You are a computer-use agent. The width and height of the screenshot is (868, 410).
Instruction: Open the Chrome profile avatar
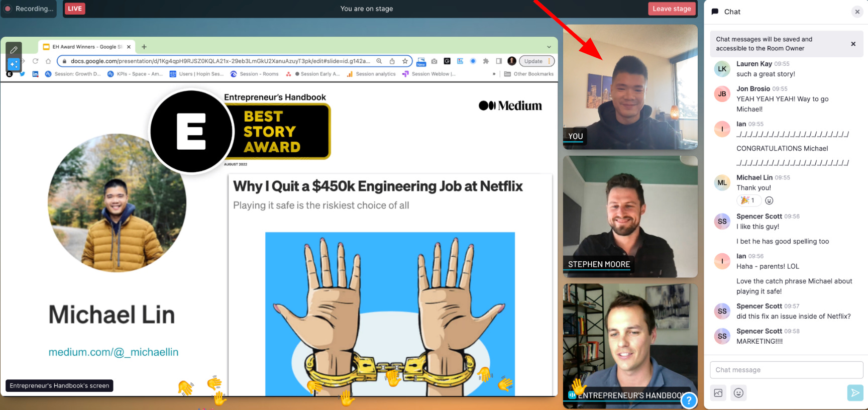512,61
